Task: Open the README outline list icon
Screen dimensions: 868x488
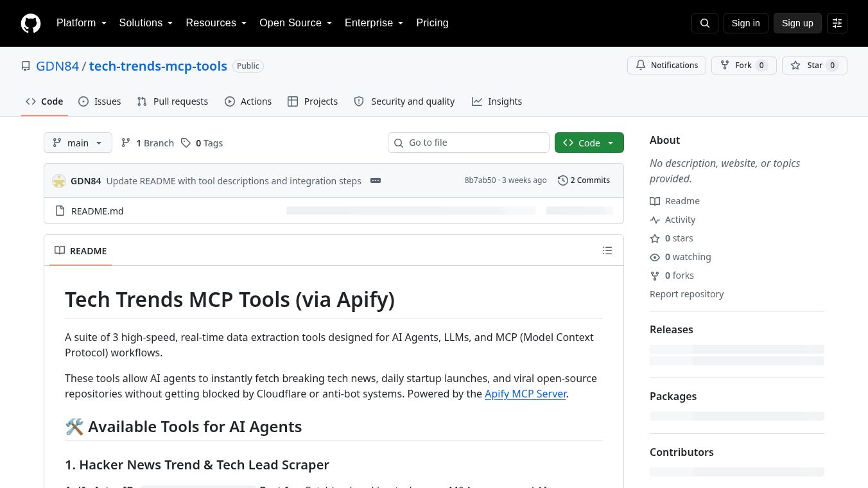Action: 607,250
